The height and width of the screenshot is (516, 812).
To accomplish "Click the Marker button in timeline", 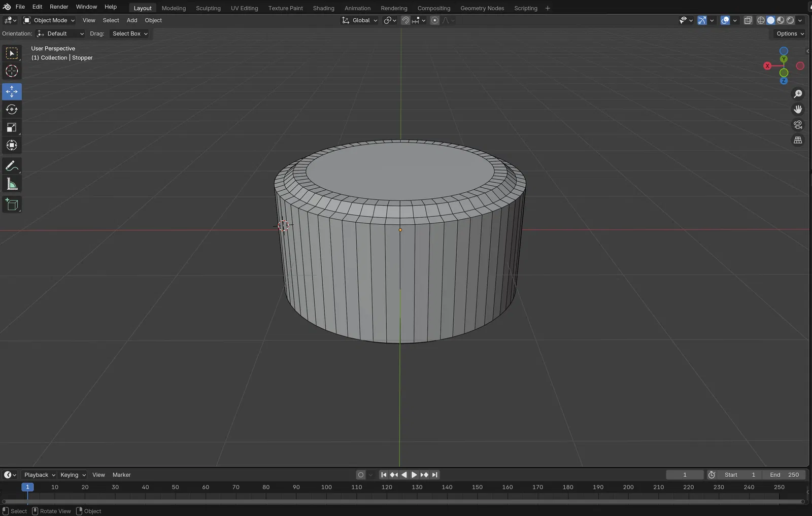I will click(121, 475).
